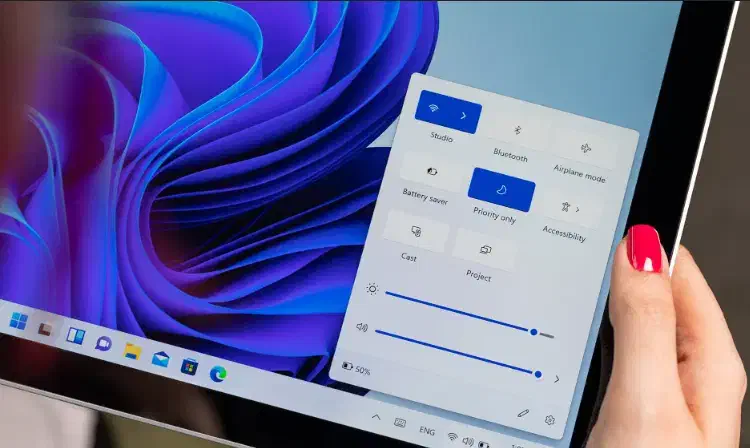Open Settings via the gear icon

coord(550,420)
